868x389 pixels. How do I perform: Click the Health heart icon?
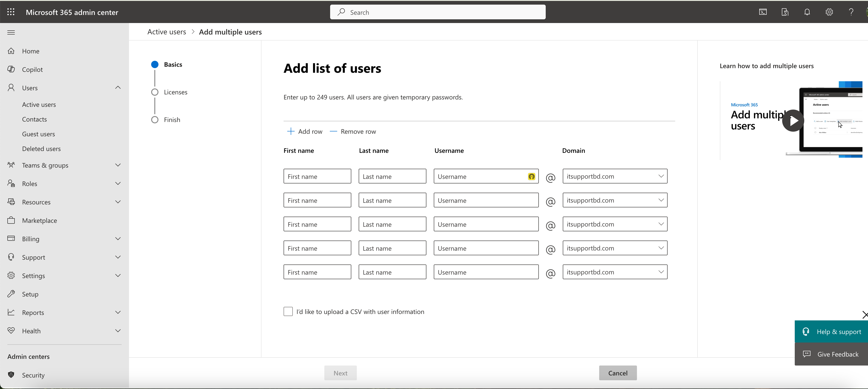pos(11,331)
